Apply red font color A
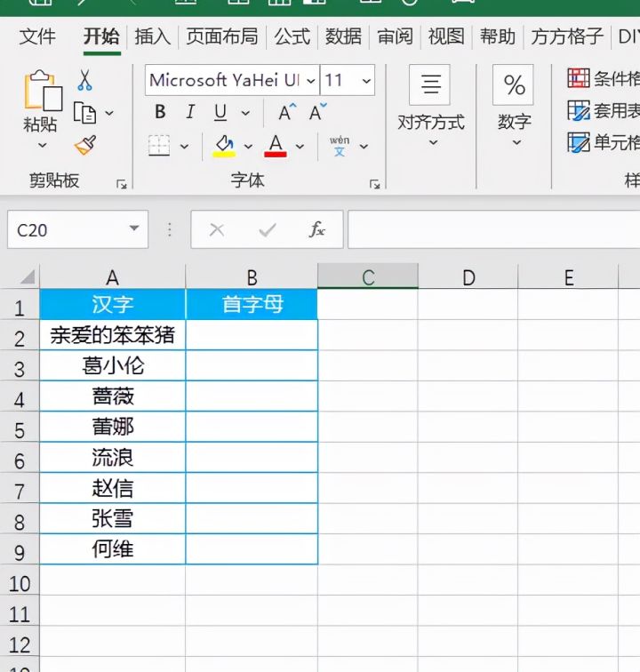 coord(276,146)
